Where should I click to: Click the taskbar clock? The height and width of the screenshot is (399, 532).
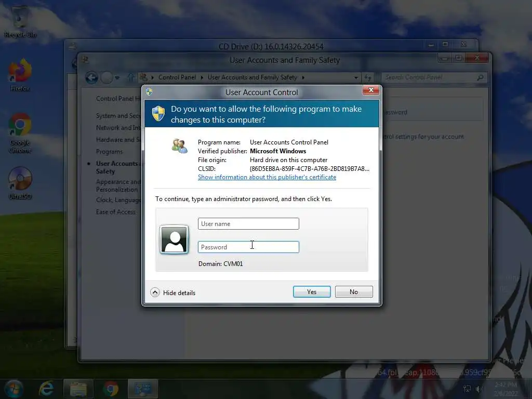[506, 389]
